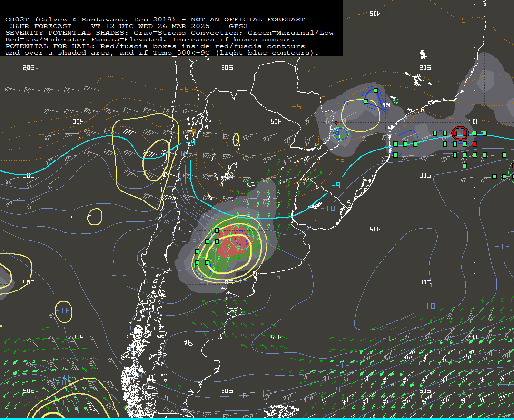Select the '50W' label east of Argentina

pyautogui.click(x=376, y=229)
